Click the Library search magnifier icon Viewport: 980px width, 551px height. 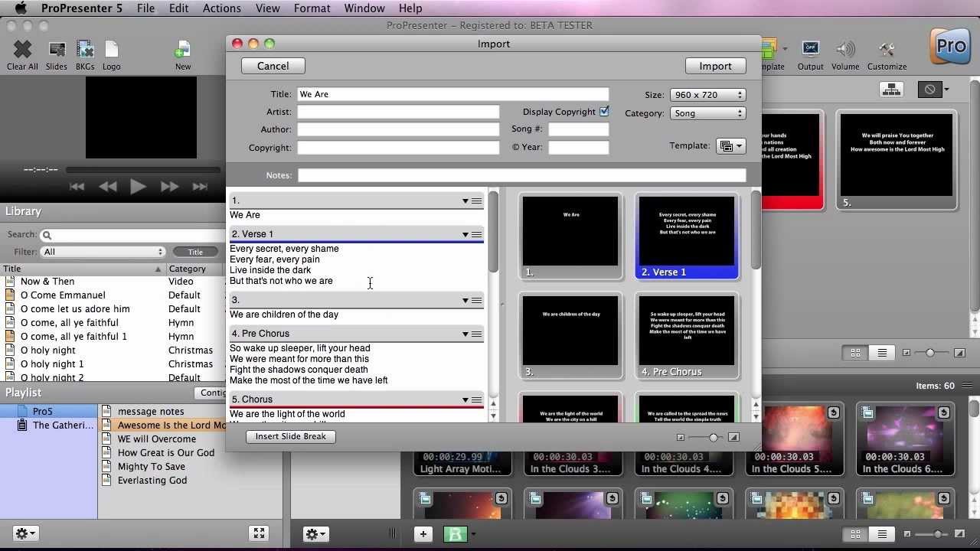47,235
